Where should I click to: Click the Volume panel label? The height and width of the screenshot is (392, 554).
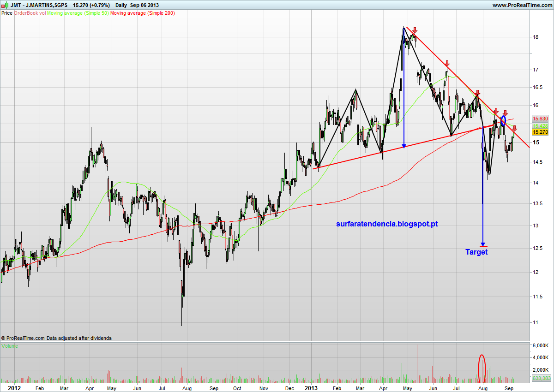(x=10, y=345)
